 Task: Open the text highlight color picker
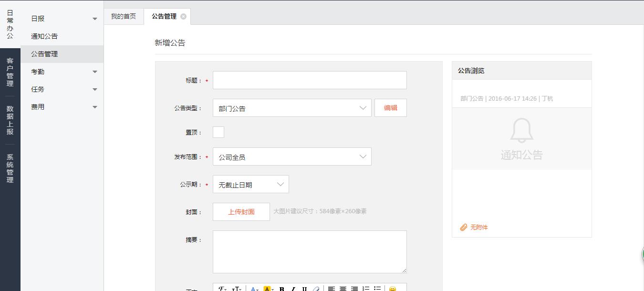click(268, 289)
